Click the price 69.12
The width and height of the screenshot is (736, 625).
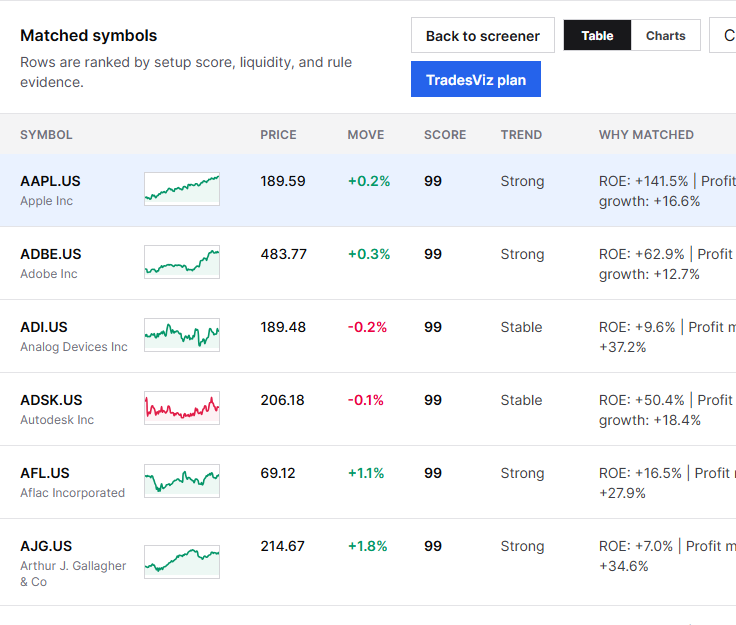click(278, 473)
